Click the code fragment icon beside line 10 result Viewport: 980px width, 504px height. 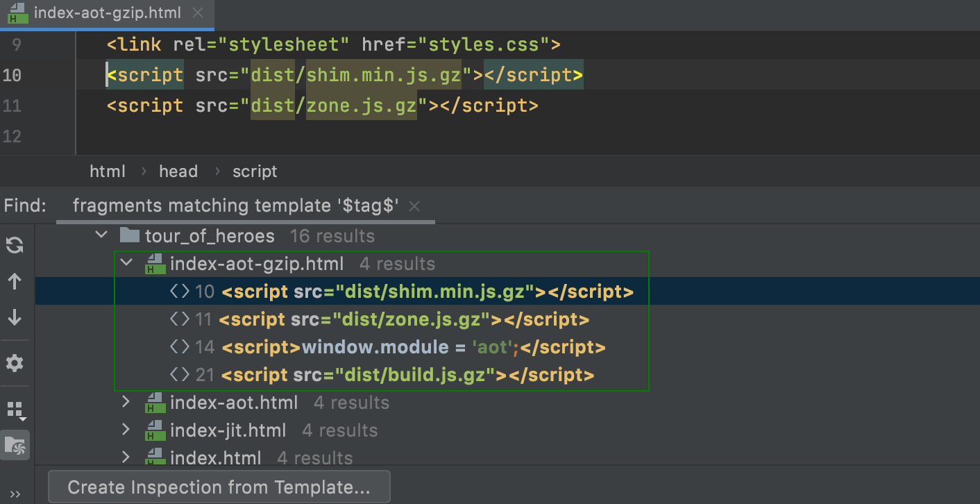182,291
